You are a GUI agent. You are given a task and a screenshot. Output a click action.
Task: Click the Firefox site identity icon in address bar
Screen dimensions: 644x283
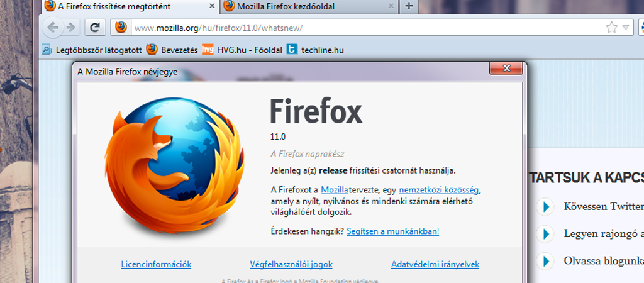point(121,28)
